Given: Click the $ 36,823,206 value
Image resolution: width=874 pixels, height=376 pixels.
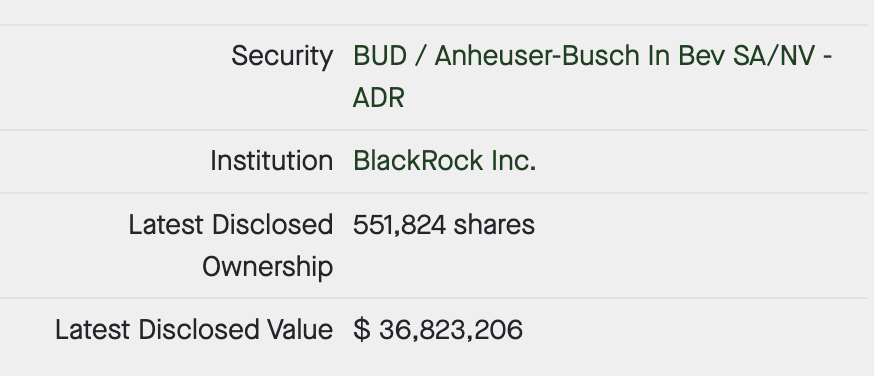Looking at the screenshot, I should click(x=438, y=329).
